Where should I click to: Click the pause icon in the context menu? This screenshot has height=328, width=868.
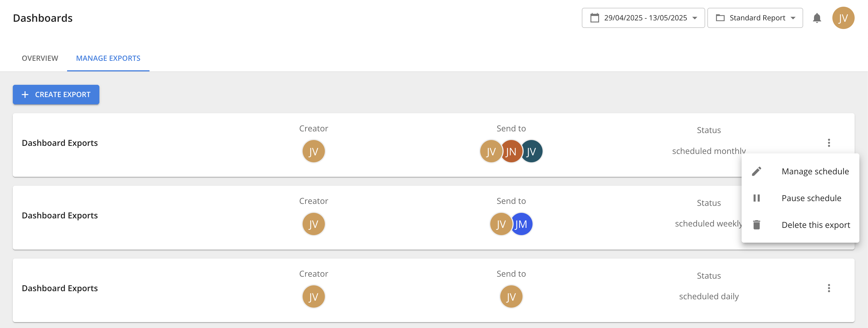coord(757,198)
